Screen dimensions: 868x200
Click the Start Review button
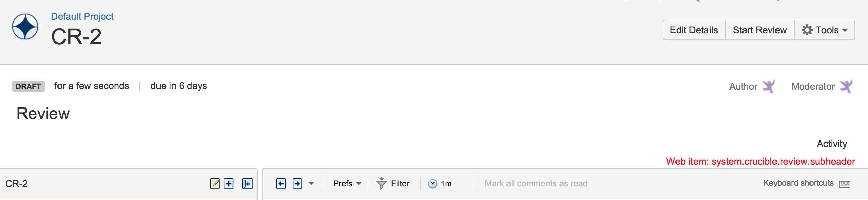click(760, 30)
